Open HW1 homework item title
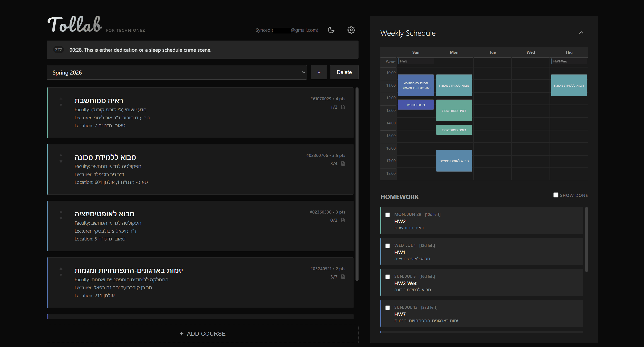Screen dimensions: 644x347 pyautogui.click(x=400, y=252)
